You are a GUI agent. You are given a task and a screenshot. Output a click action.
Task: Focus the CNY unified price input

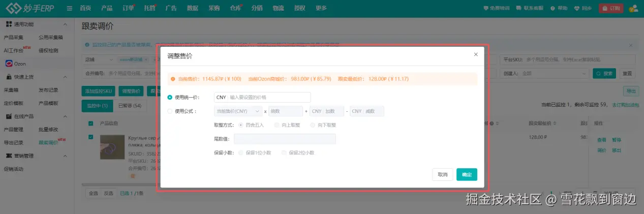pyautogui.click(x=262, y=97)
